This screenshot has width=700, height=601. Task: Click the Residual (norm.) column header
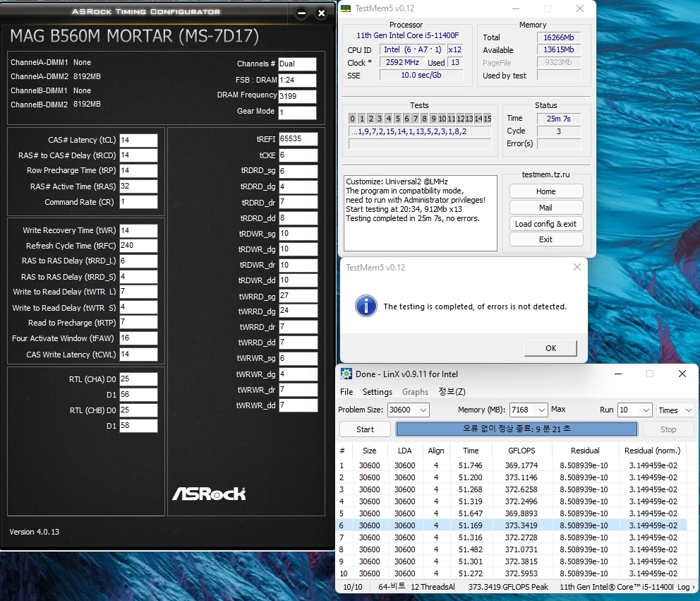tap(652, 451)
